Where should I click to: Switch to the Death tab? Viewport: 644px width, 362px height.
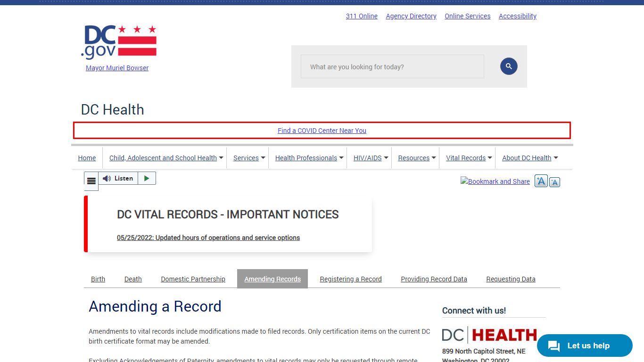[133, 279]
